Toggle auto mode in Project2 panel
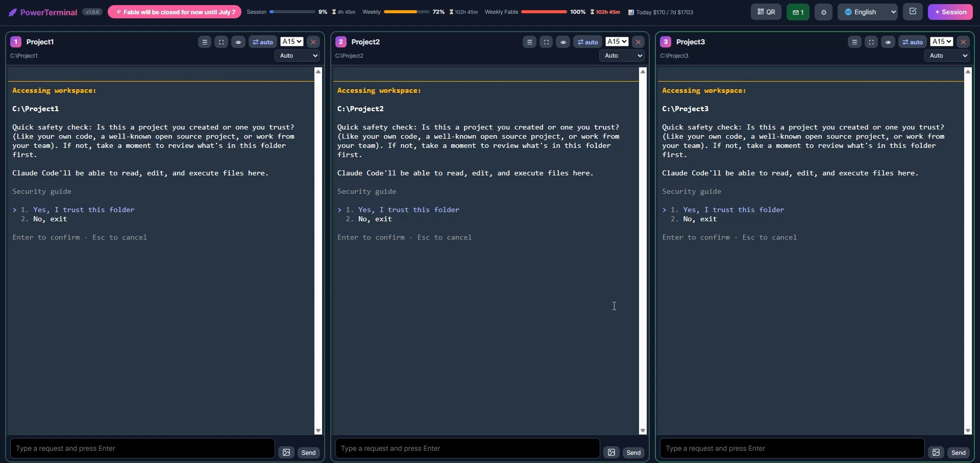980x463 pixels. pyautogui.click(x=587, y=42)
